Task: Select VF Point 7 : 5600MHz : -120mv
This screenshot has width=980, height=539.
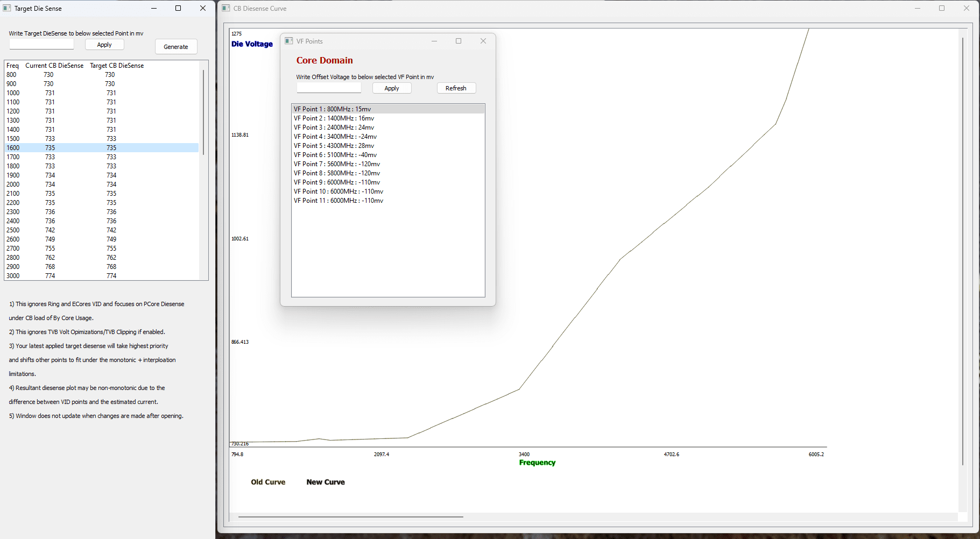Action: 388,164
